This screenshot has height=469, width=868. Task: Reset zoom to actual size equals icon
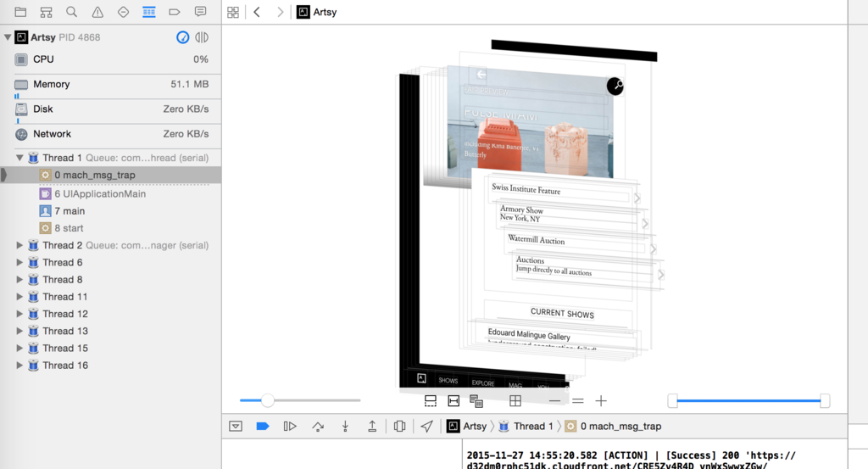point(578,401)
